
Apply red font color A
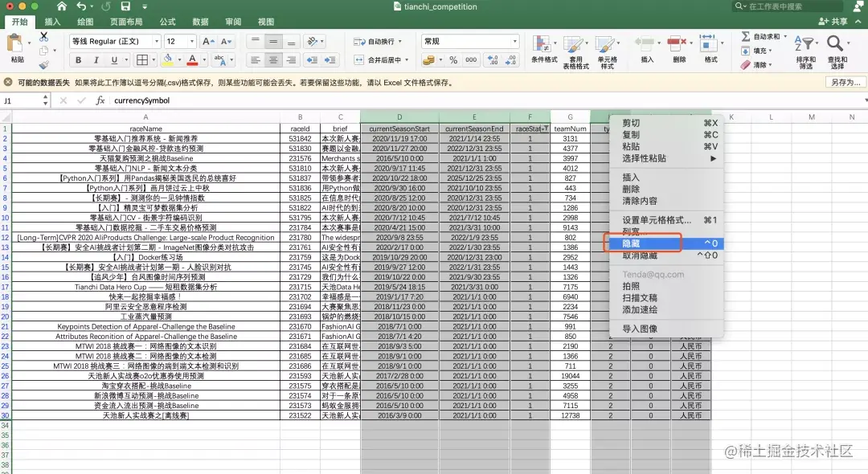192,59
